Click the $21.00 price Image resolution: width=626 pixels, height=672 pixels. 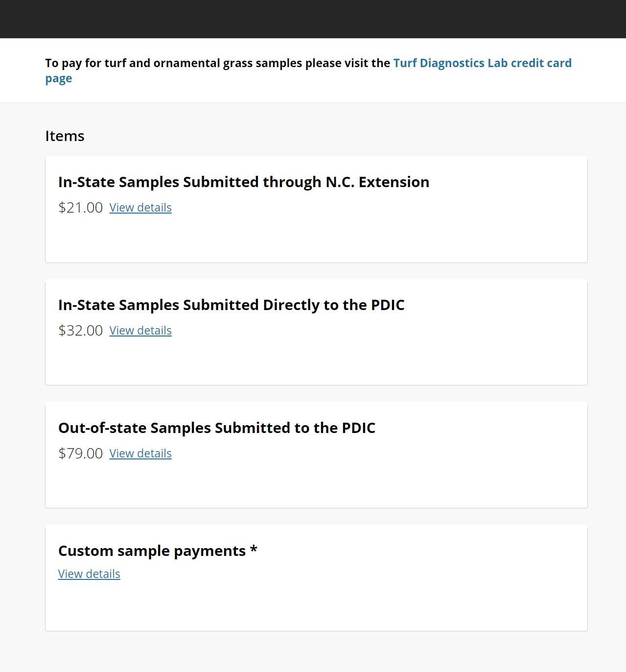80,208
